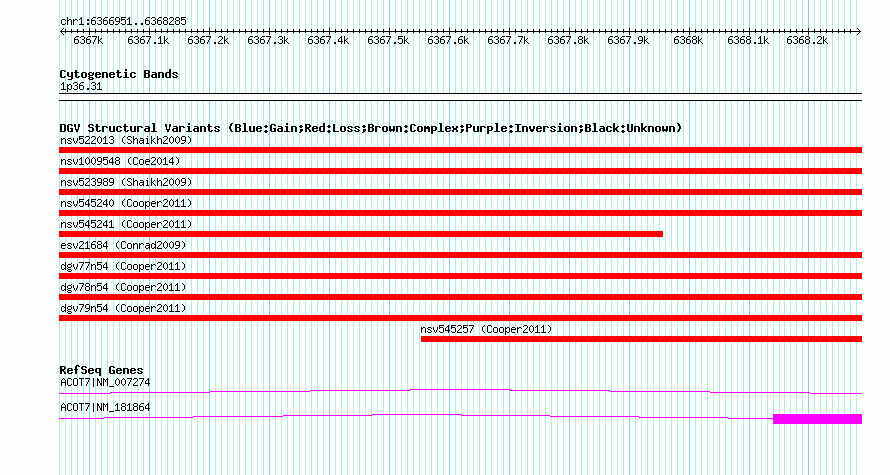The height and width of the screenshot is (475, 890).
Task: Click the right arrowhead of the ruler
Action: point(859,31)
